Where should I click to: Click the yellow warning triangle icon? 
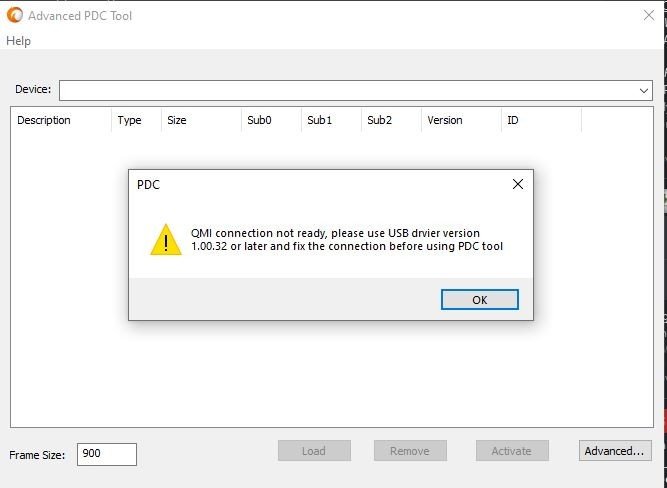click(x=166, y=240)
